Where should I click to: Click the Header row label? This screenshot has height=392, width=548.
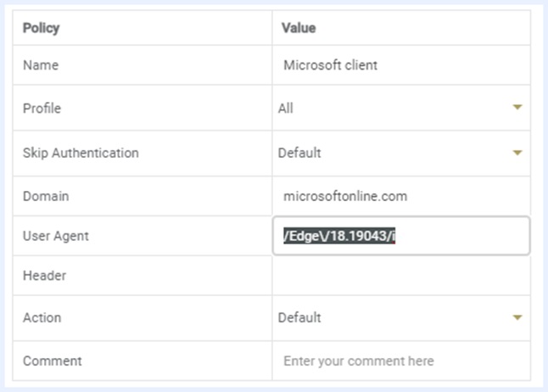(44, 276)
